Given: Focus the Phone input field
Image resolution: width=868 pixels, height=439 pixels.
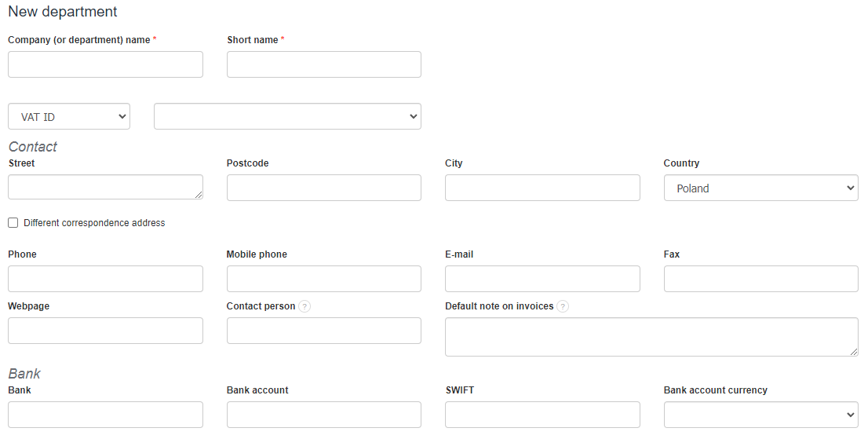Looking at the screenshot, I should 105,279.
